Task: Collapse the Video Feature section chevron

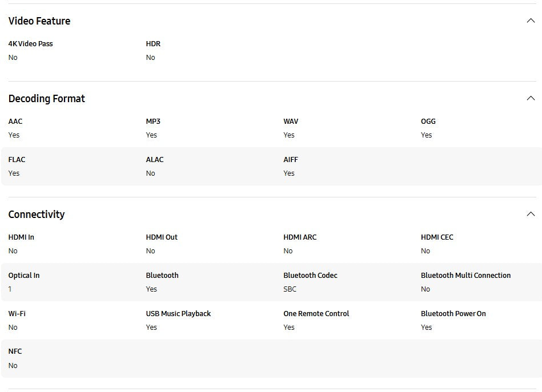Action: tap(531, 21)
